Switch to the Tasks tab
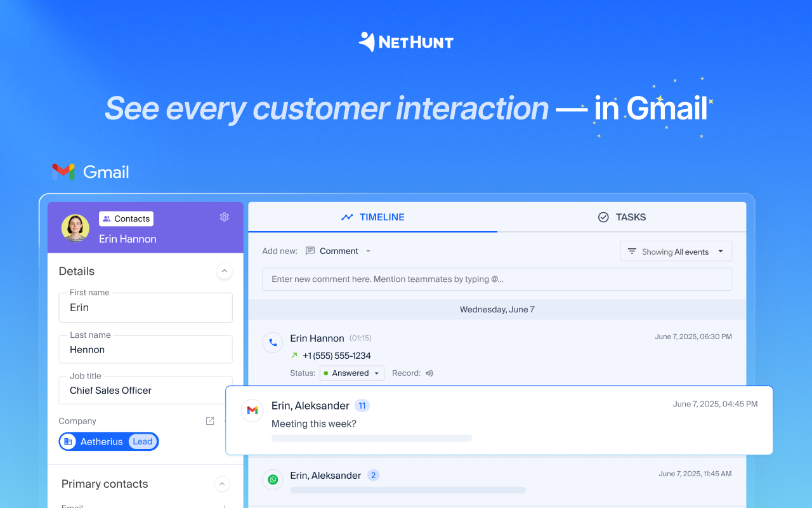 [622, 217]
